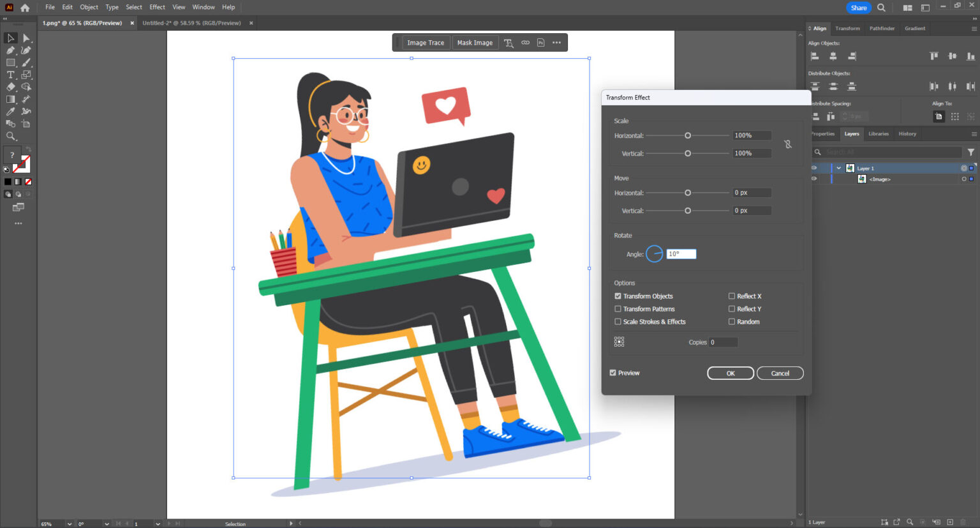The width and height of the screenshot is (980, 528).
Task: Enable the Reflect X option
Action: [x=731, y=296]
